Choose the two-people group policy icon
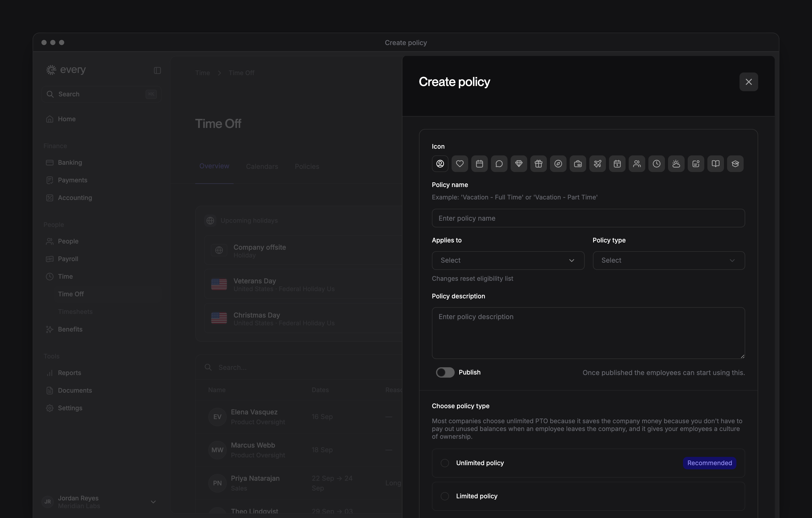812x518 pixels. (x=637, y=164)
